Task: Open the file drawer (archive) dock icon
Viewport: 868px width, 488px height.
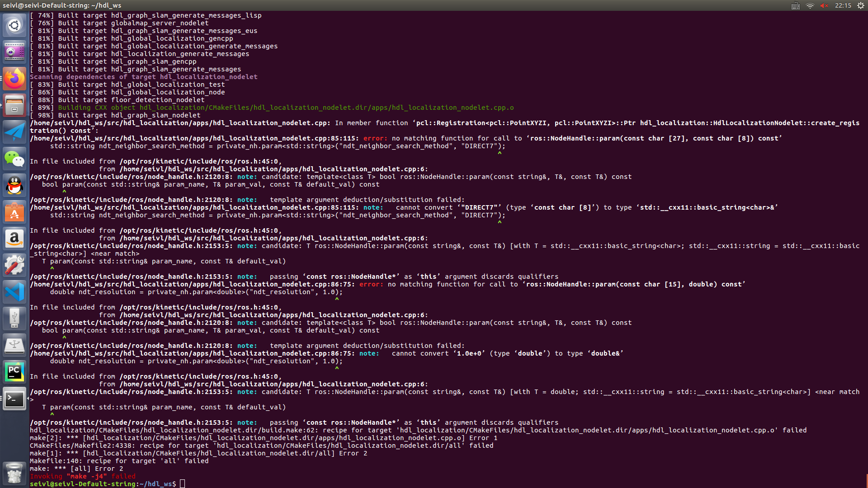Action: click(x=15, y=105)
